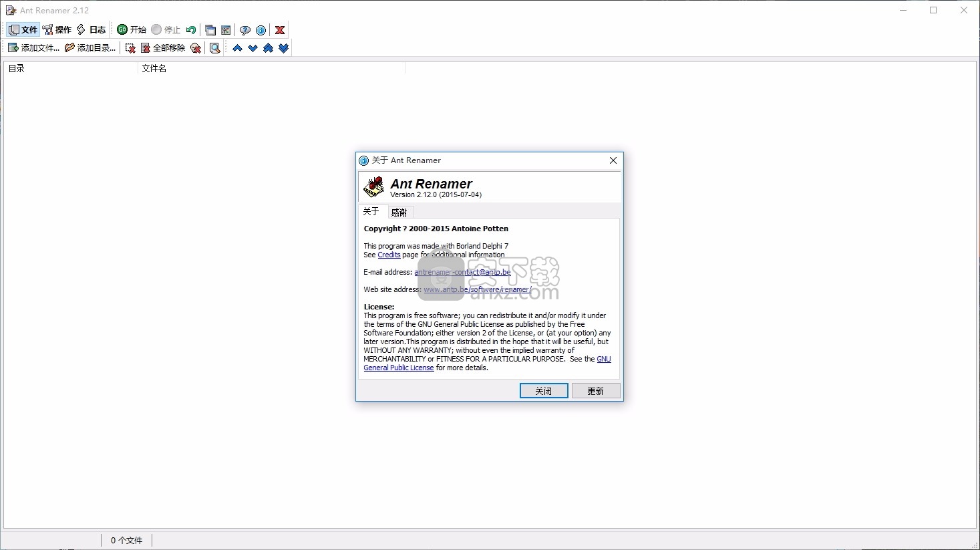Open the 操作 (Actions) view
This screenshot has height=550, width=980.
(x=57, y=29)
